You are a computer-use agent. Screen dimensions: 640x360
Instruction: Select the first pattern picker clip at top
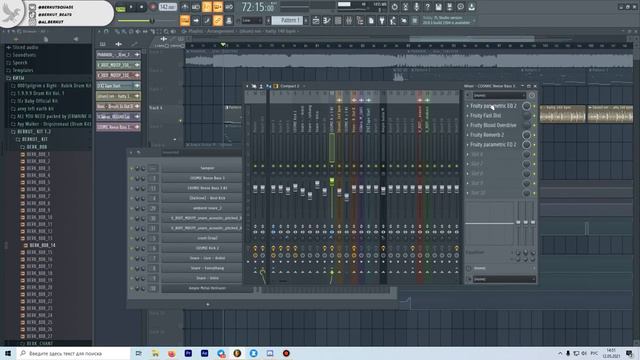pyautogui.click(x=118, y=54)
